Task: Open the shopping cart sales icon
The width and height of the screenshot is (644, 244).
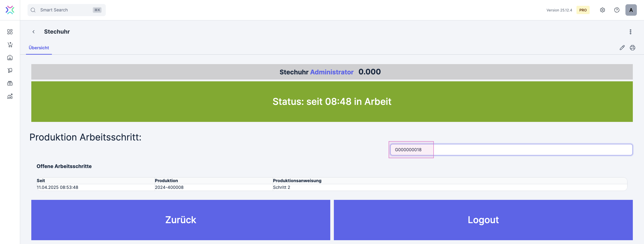Action: click(10, 45)
